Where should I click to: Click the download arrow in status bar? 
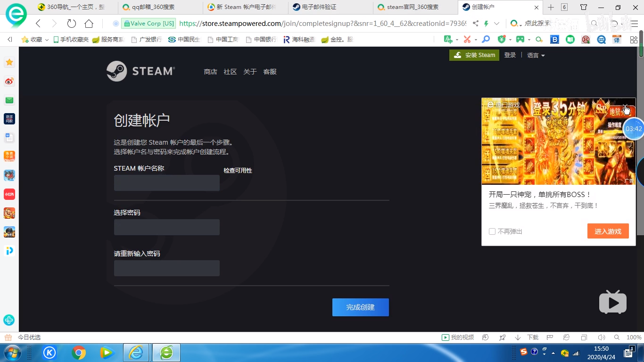(x=518, y=337)
